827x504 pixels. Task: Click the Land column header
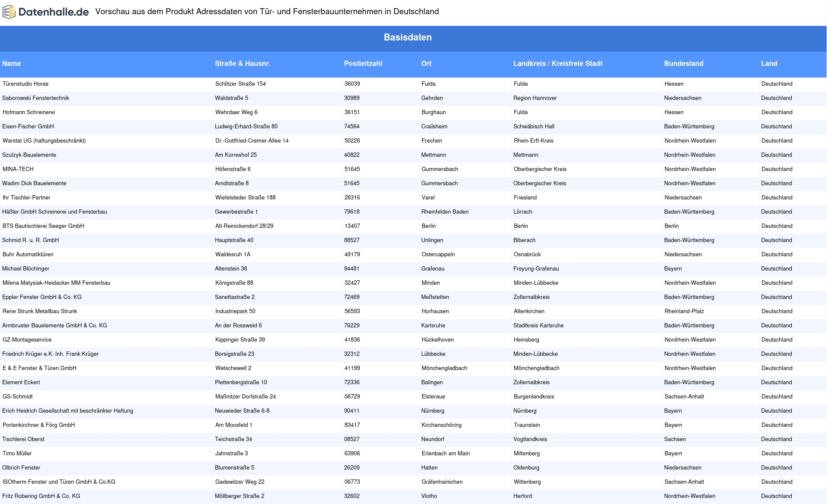tap(769, 63)
